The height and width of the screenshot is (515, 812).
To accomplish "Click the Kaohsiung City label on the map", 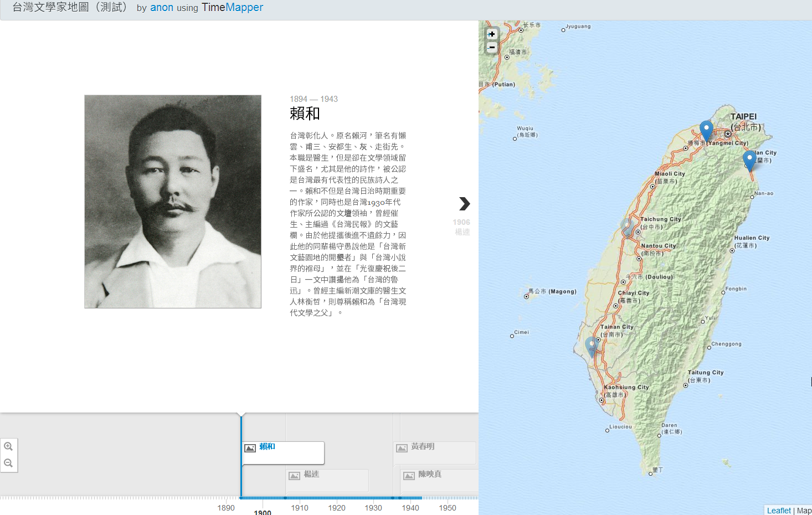I will 626,388.
